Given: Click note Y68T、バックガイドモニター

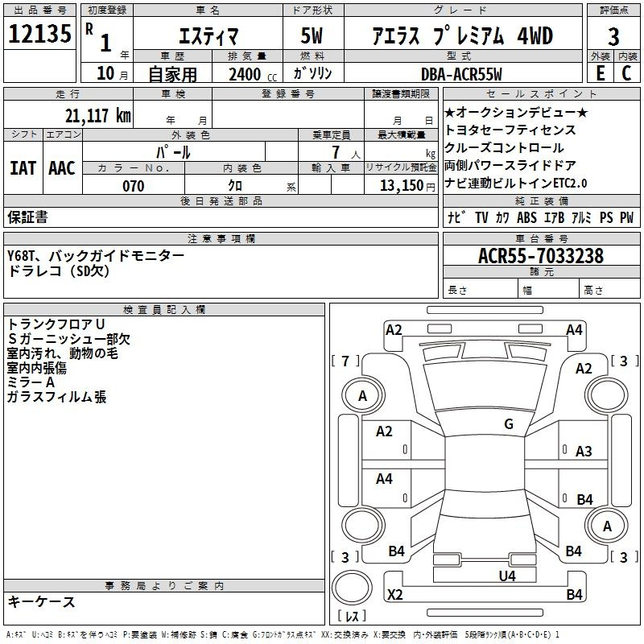Looking at the screenshot, I should [x=96, y=256].
